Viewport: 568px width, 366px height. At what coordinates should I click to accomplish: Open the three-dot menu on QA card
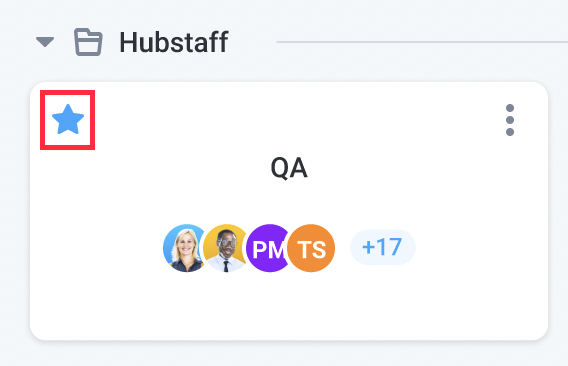(510, 120)
